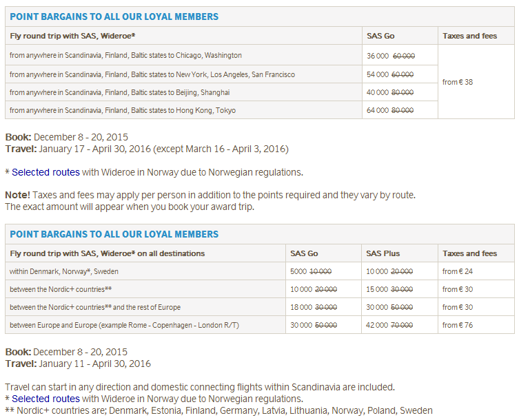This screenshot has width=519, height=420.
Task: Open the Selected routes link near page bottom
Action: click(x=45, y=399)
